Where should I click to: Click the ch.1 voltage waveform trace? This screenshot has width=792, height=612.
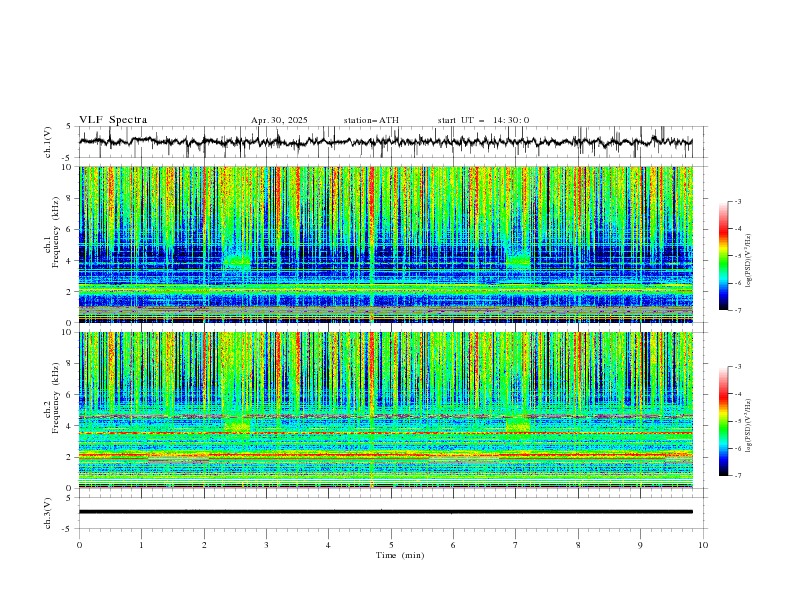385,142
